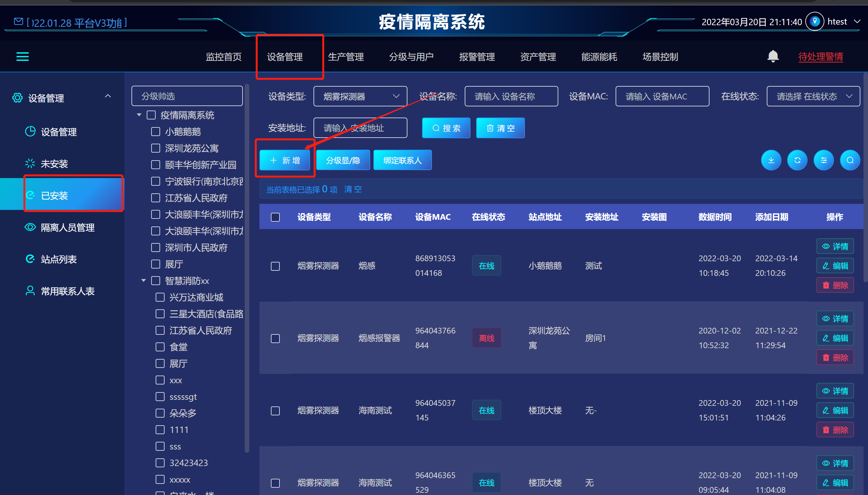Screen dimensions: 868x495
Task: Check the 小鹅鹅鹅 tree checkbox
Action: point(156,132)
